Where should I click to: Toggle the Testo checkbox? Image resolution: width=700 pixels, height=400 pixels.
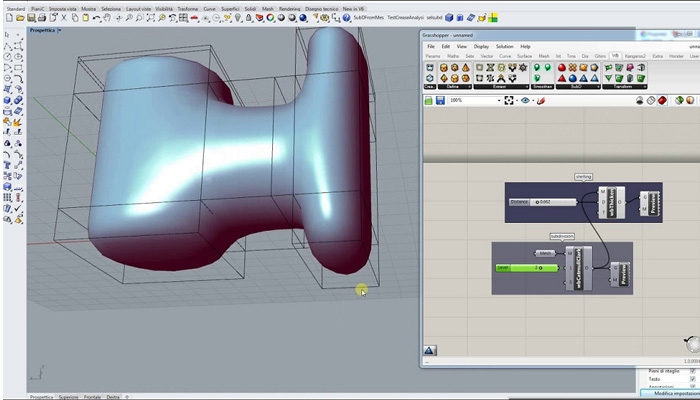(692, 380)
